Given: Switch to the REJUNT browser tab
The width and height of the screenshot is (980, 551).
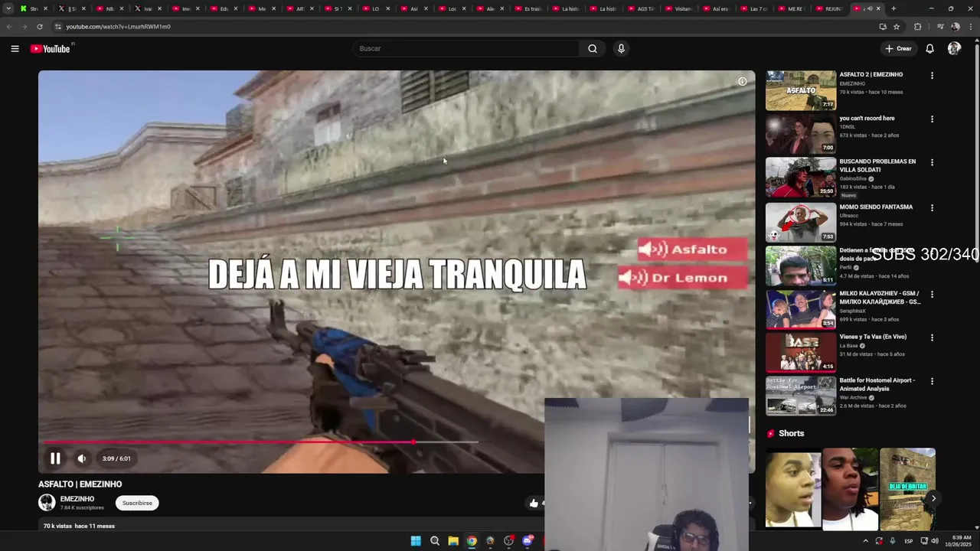Looking at the screenshot, I should (x=831, y=8).
